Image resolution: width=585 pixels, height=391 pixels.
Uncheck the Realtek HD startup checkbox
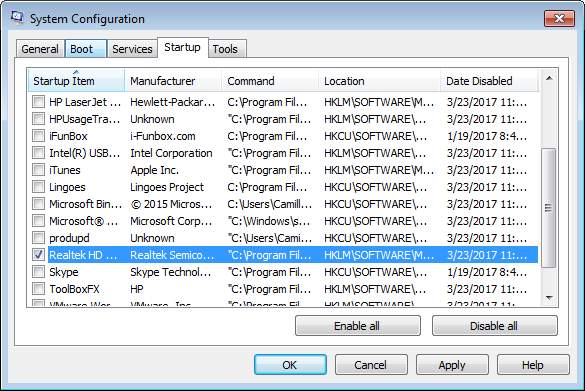pos(38,255)
